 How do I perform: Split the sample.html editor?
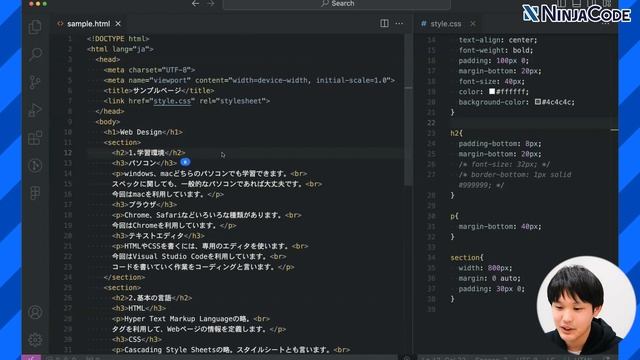[384, 23]
